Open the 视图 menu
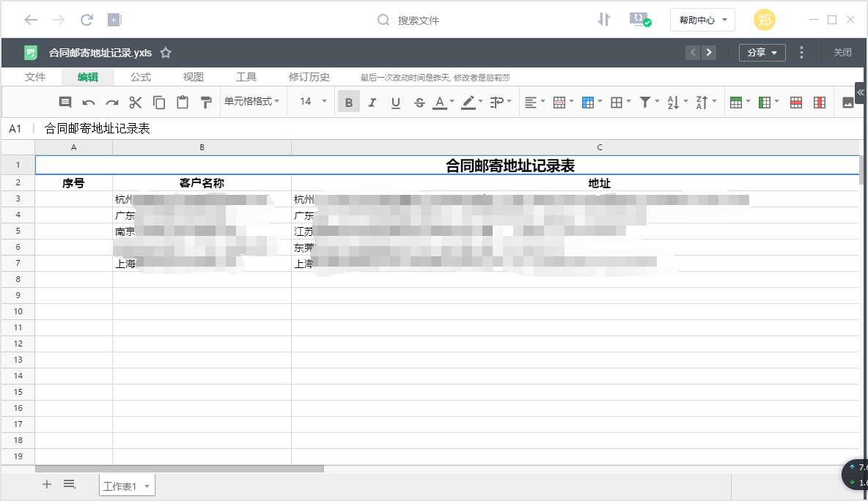868x501 pixels. tap(193, 76)
